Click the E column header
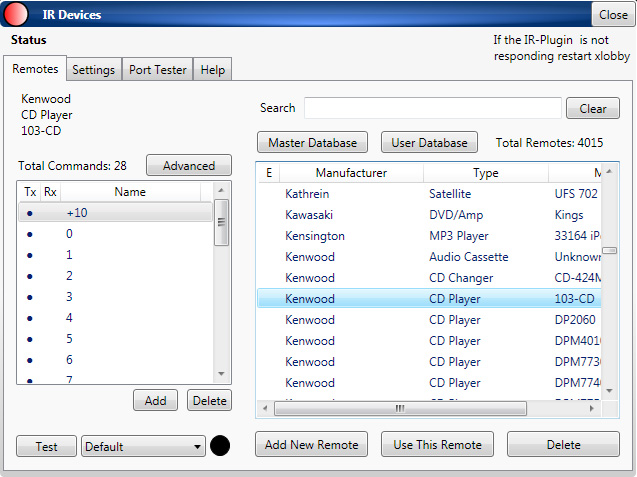 269,173
